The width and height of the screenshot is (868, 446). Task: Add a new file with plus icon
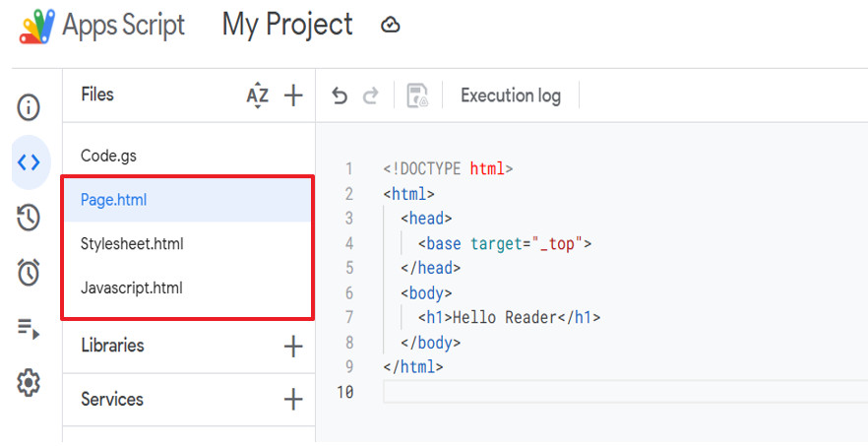pyautogui.click(x=293, y=96)
